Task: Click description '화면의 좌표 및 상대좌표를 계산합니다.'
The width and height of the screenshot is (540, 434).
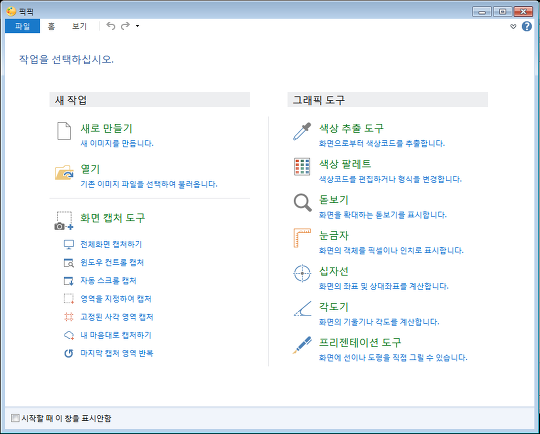Action: (x=384, y=286)
